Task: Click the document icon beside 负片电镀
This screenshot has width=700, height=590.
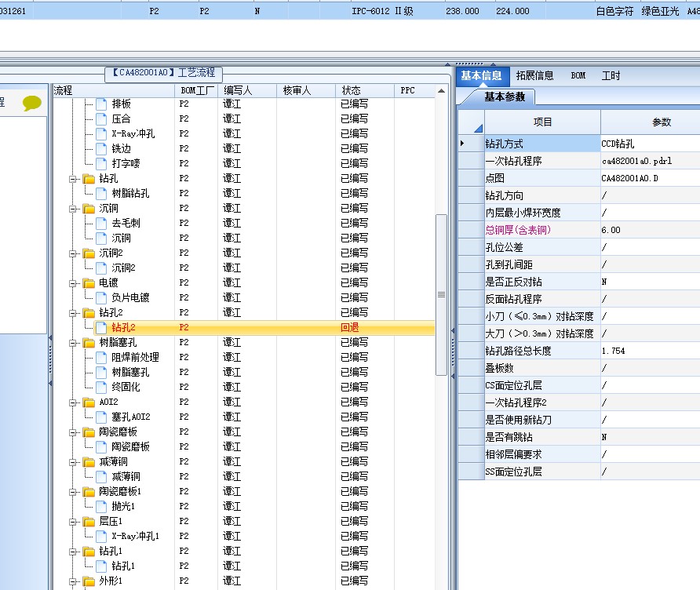Action: (101, 297)
